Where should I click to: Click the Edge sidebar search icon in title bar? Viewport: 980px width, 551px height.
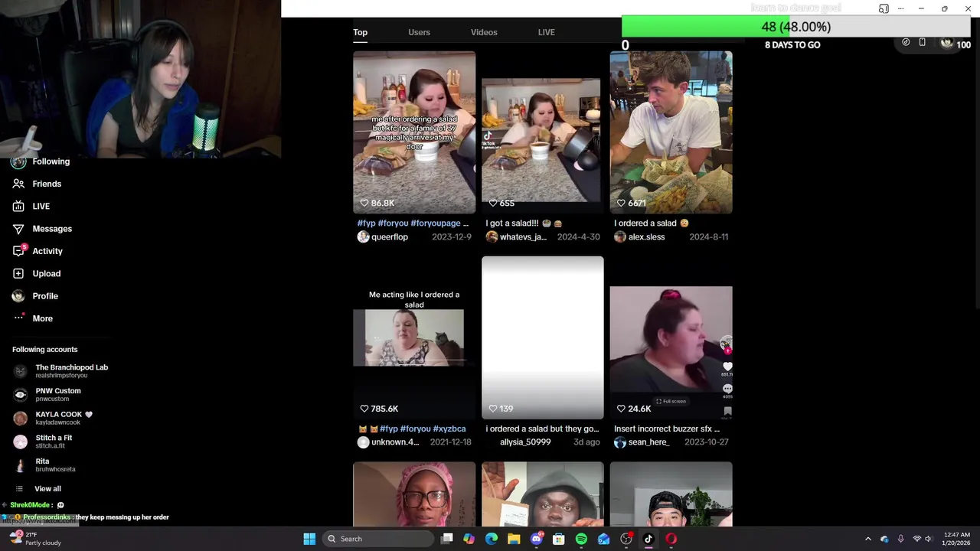(884, 8)
